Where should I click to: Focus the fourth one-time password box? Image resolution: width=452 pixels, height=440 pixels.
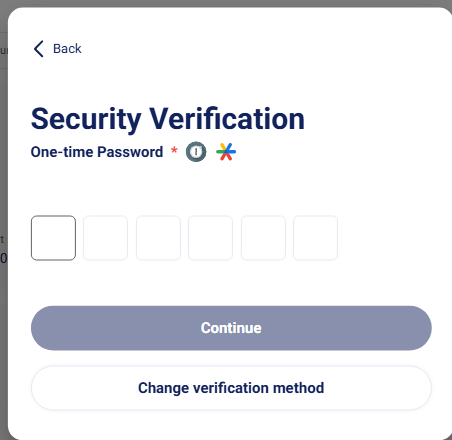point(210,238)
